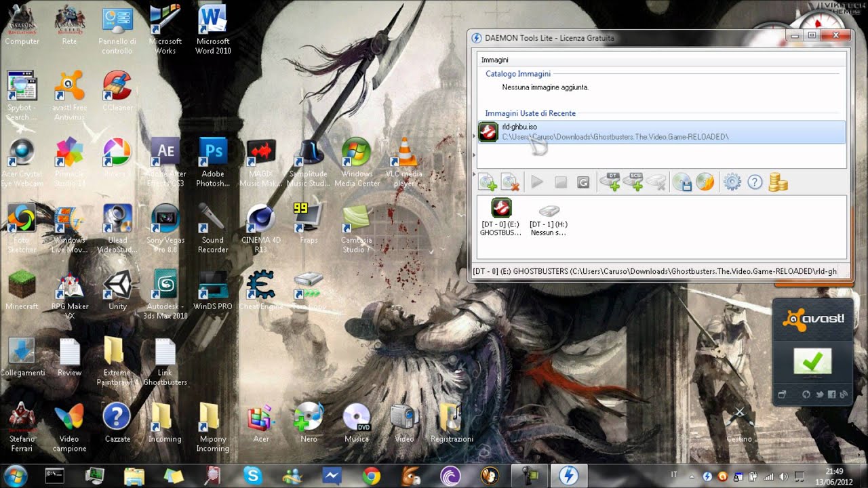Click the Remove virtual drive icon
This screenshot has height=488, width=868.
tap(656, 182)
